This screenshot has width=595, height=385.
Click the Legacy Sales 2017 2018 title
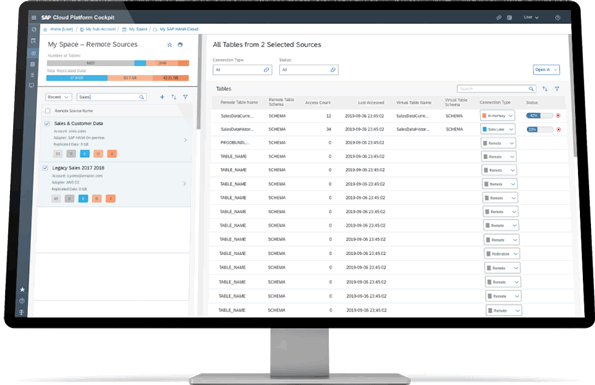tap(78, 168)
